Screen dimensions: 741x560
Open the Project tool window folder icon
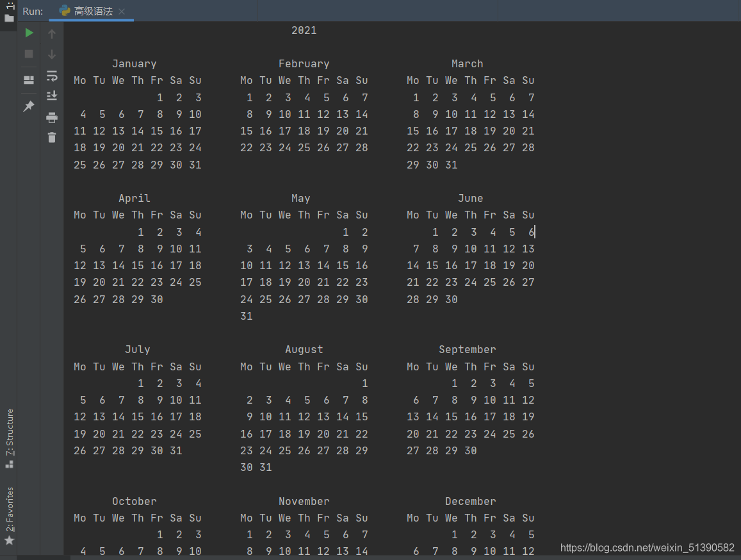pos(9,18)
